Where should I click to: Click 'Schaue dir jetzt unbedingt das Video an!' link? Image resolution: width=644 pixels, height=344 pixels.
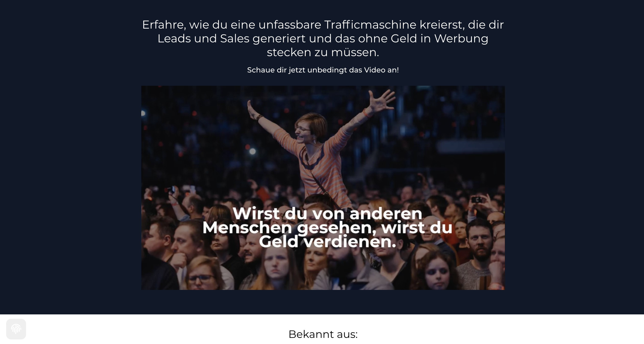click(322, 70)
